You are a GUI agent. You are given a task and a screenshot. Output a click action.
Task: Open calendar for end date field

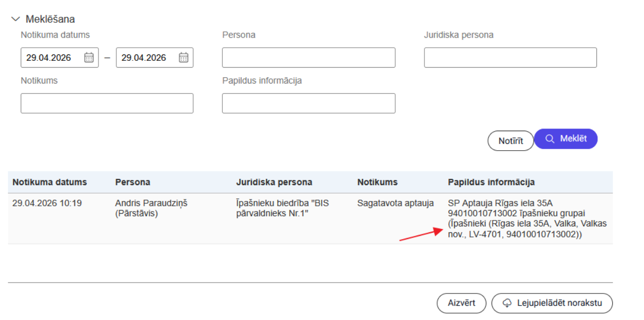pos(183,58)
